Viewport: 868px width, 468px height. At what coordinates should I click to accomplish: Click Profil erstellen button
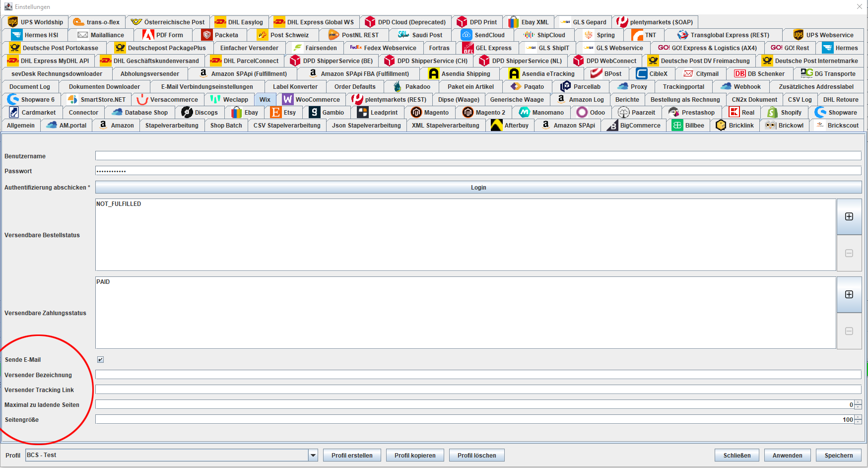352,455
